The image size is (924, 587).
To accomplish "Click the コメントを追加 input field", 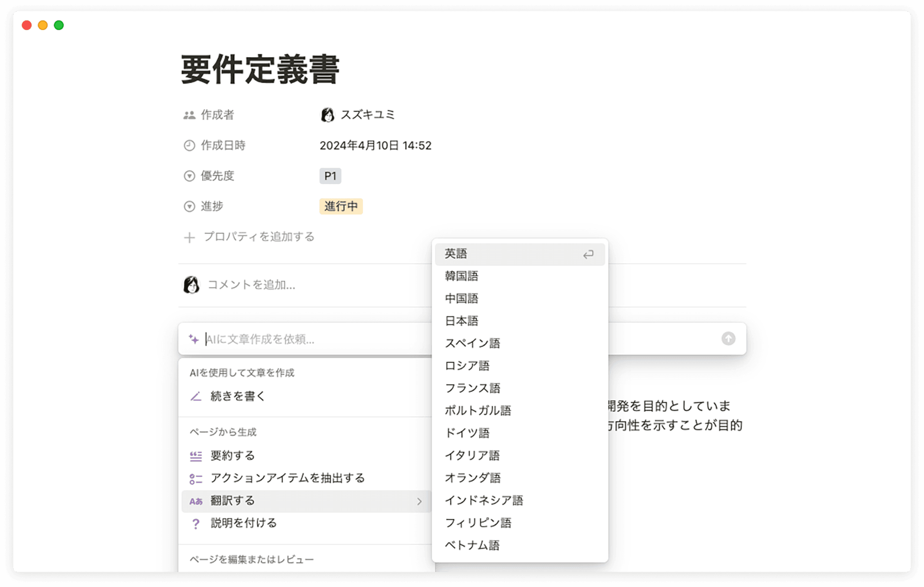I will (251, 285).
